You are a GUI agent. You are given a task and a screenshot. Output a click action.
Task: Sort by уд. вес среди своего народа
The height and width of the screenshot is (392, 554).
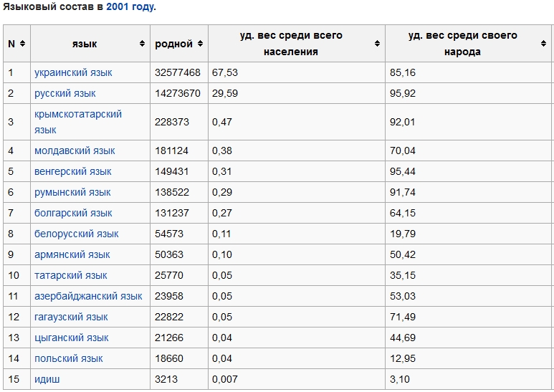pyautogui.click(x=544, y=44)
